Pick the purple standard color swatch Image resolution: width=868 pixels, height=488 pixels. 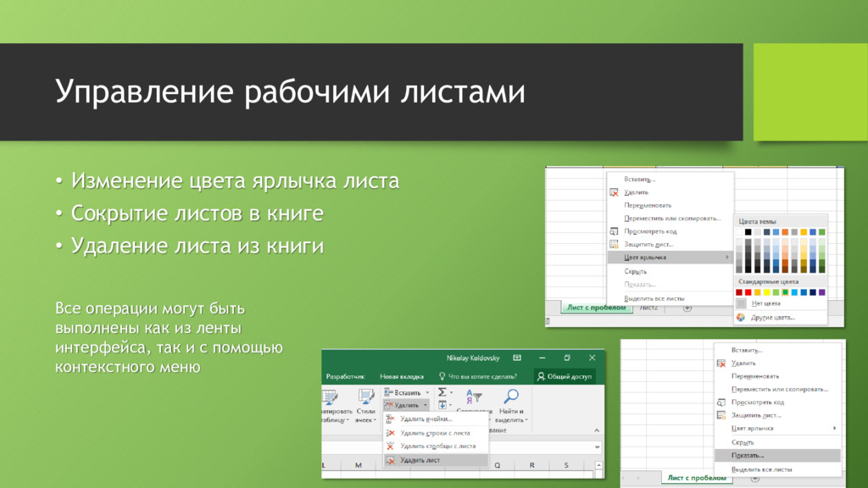coord(822,292)
